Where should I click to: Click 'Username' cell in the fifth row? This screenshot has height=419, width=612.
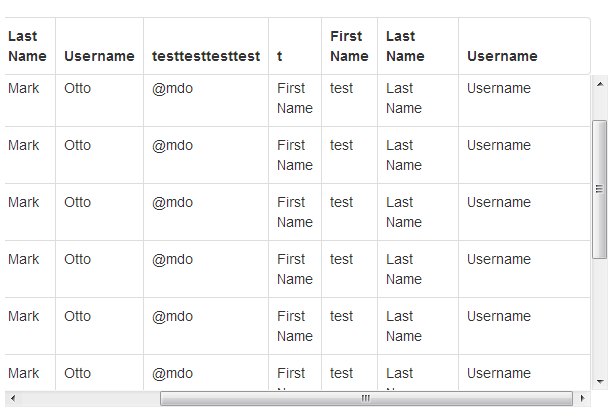point(498,316)
